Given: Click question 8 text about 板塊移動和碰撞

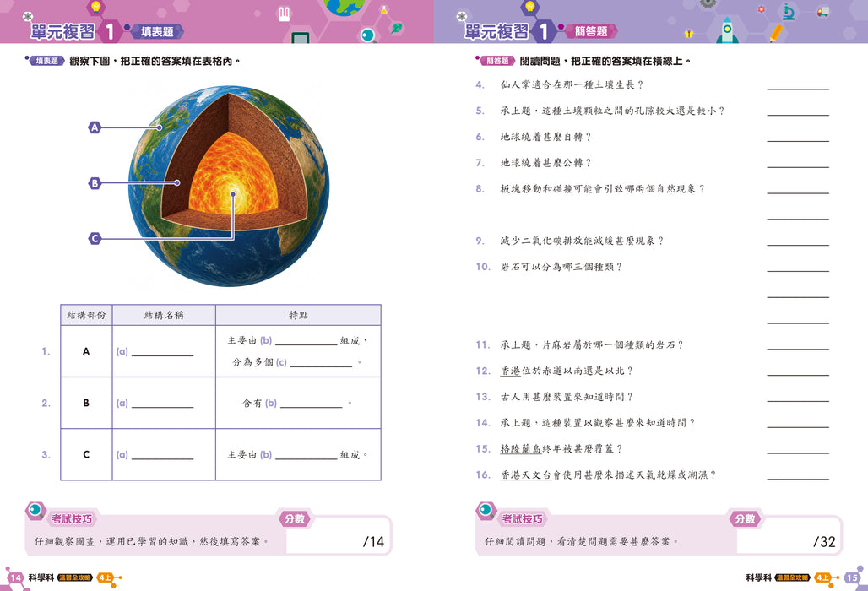Looking at the screenshot, I should pyautogui.click(x=603, y=189).
